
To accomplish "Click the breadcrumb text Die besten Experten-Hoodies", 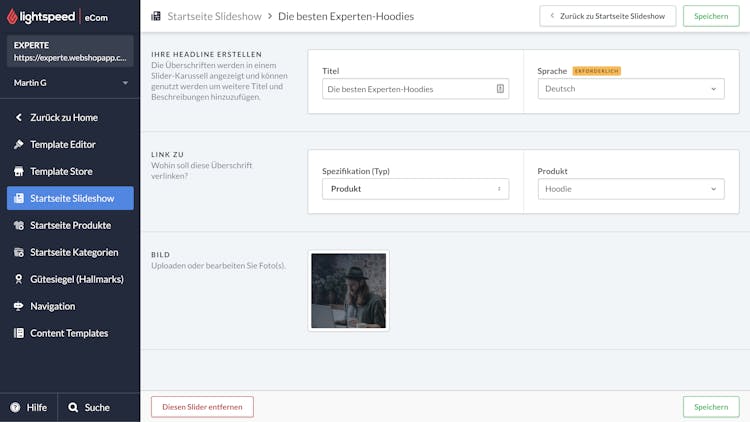I will (x=346, y=16).
